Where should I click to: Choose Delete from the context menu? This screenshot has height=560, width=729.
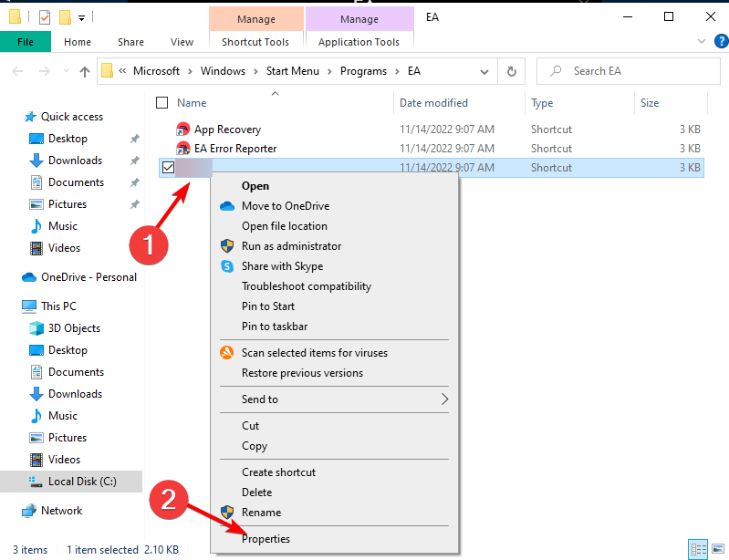pos(256,493)
